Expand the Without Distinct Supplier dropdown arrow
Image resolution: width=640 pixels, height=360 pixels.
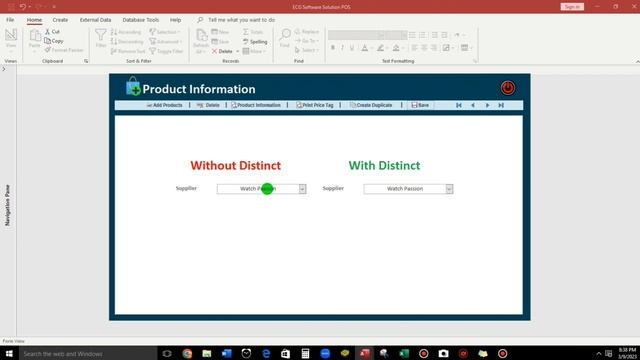click(x=302, y=189)
